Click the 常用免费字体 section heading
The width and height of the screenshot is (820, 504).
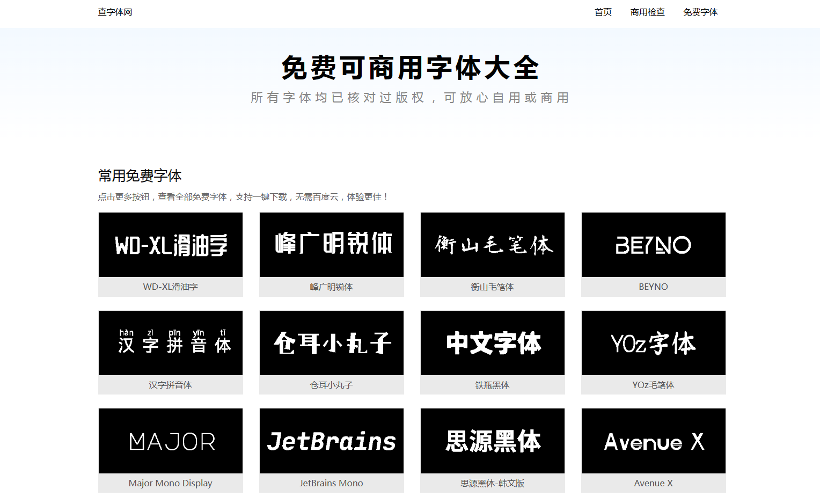click(140, 176)
